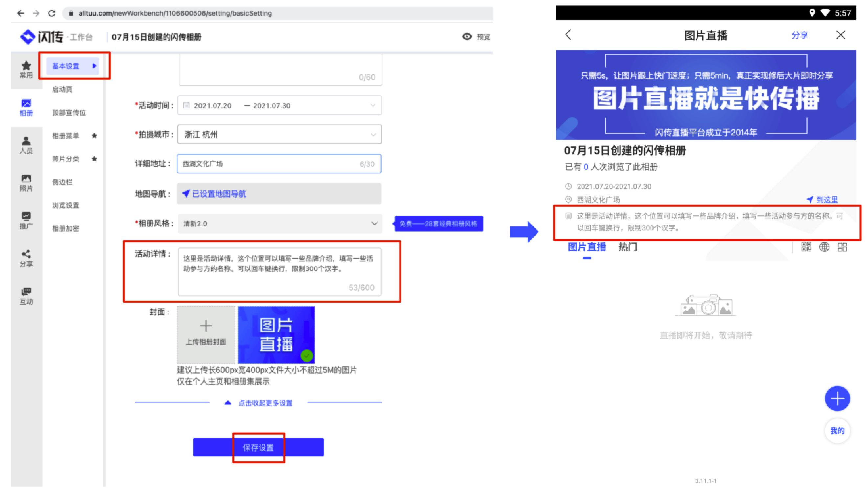The height and width of the screenshot is (493, 868).
Task: Click the browser back arrow
Action: coord(21,13)
